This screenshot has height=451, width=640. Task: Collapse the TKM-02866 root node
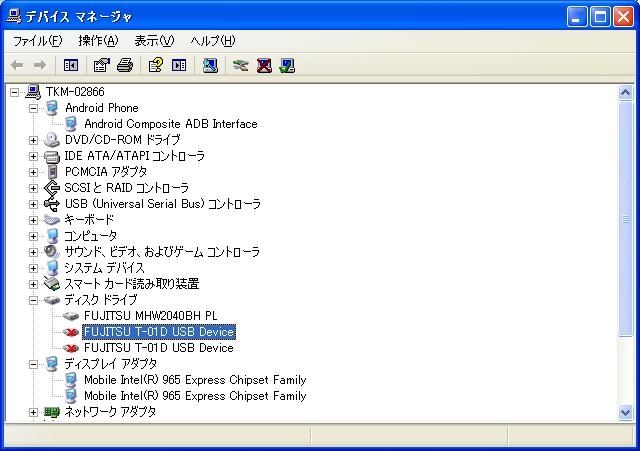14,92
